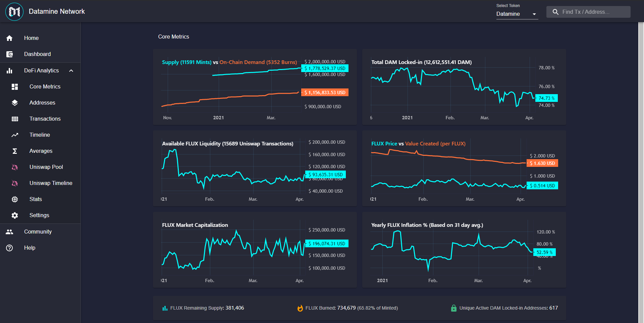
Task: Open the Community link
Action: click(40, 232)
